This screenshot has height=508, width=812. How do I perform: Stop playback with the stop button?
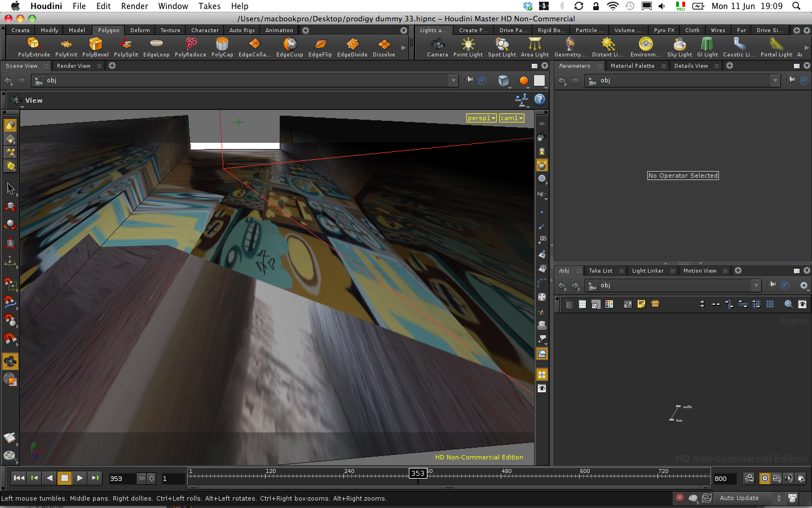(x=64, y=478)
